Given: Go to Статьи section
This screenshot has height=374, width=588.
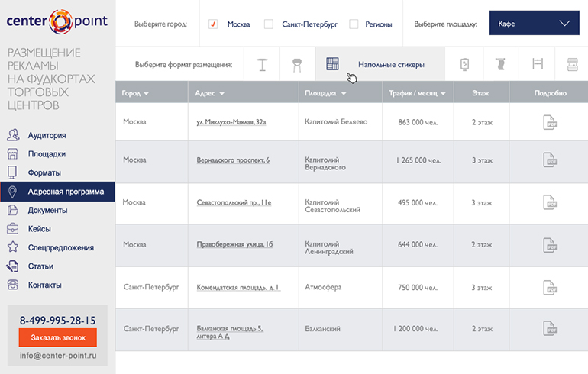Looking at the screenshot, I should (x=40, y=266).
